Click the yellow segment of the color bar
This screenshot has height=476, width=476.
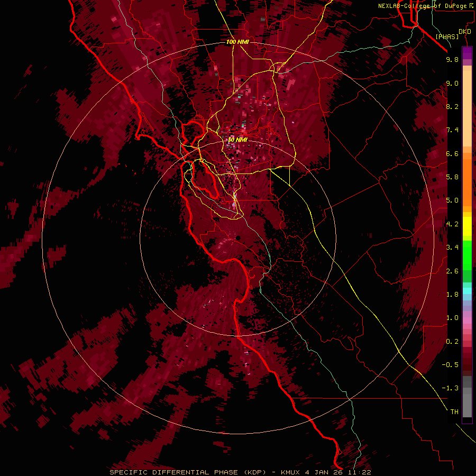pyautogui.click(x=467, y=226)
